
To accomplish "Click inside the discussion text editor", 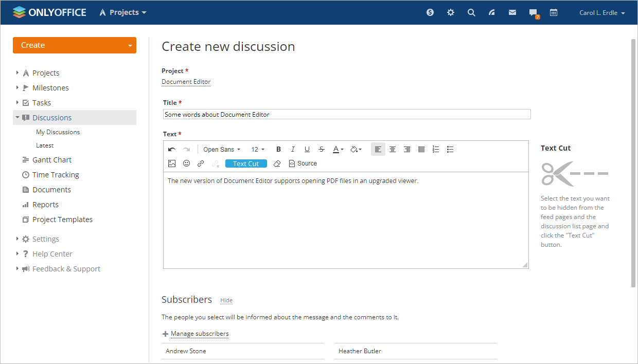I will point(346,220).
